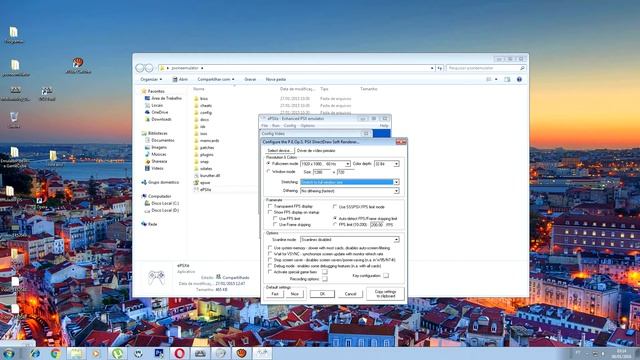Click the FPS limit value field
The image size is (640, 360).
click(377, 225)
